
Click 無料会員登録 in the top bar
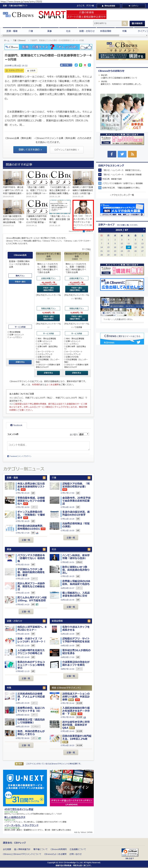pyautogui.click(x=109, y=6)
